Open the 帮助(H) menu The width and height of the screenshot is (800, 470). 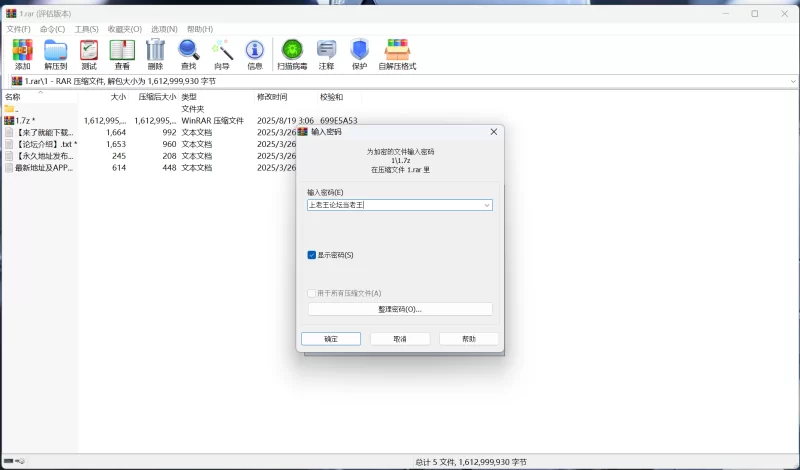[200, 29]
